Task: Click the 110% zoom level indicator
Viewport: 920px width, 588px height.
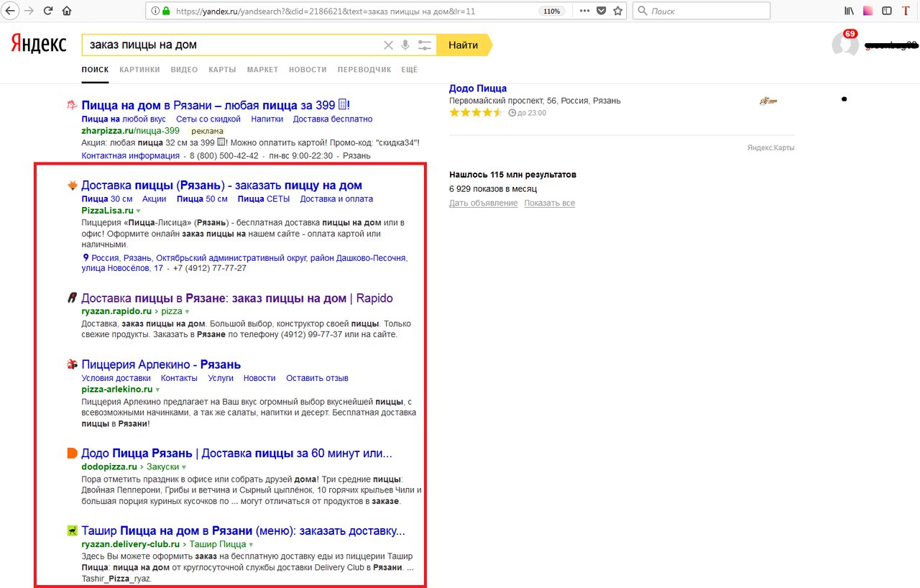Action: click(551, 12)
